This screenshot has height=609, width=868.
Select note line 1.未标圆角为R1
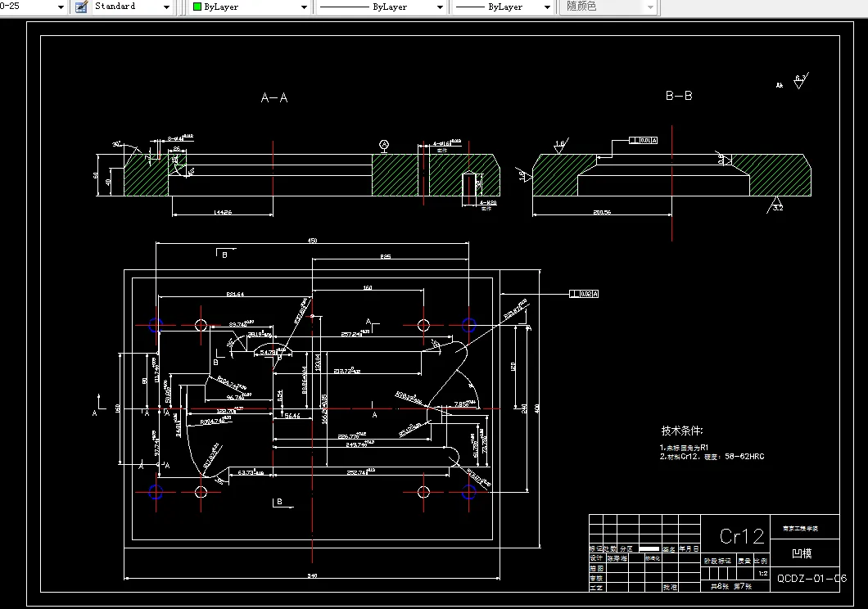tap(684, 448)
